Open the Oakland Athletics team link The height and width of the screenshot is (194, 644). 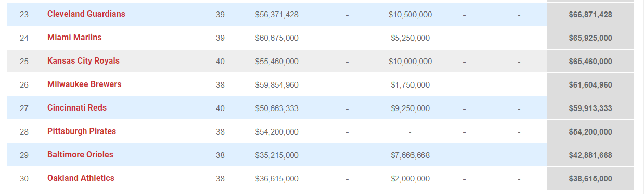point(81,178)
